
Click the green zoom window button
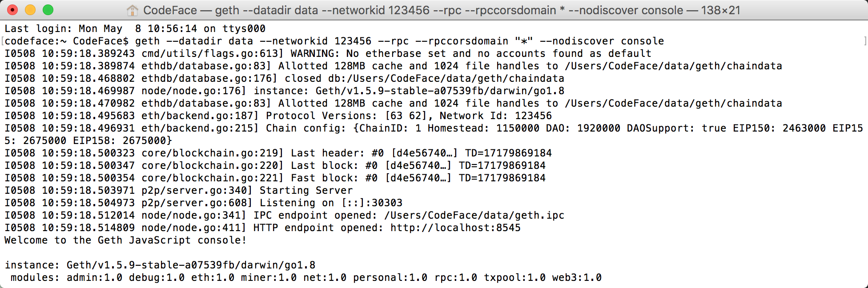pos(48,10)
